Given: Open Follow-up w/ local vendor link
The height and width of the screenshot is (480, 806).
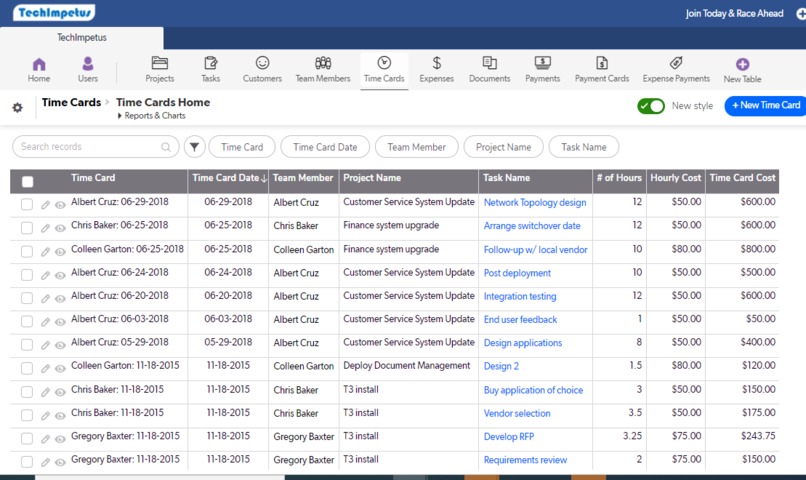Looking at the screenshot, I should (535, 250).
